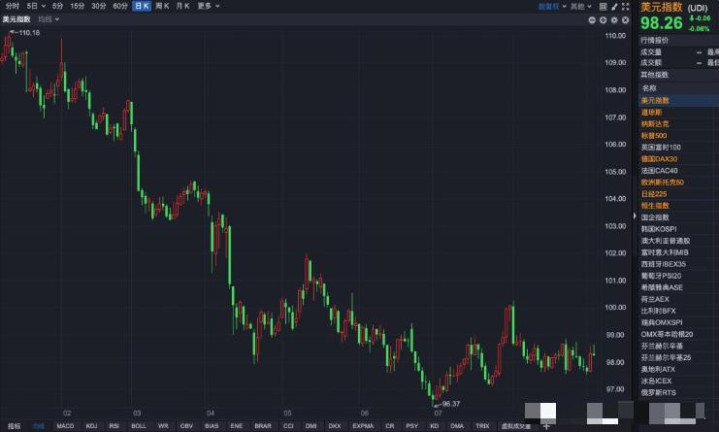The width and height of the screenshot is (719, 432).
Task: Select the 30分 period tab
Action: point(98,6)
